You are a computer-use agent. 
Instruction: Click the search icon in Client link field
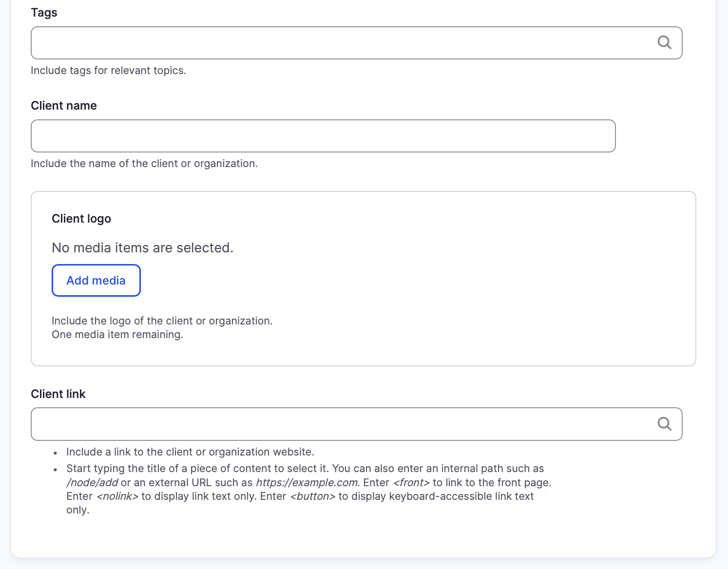click(664, 424)
